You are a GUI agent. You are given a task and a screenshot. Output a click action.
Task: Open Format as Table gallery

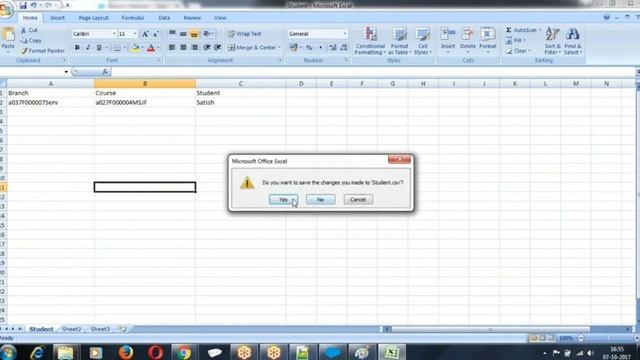click(399, 40)
